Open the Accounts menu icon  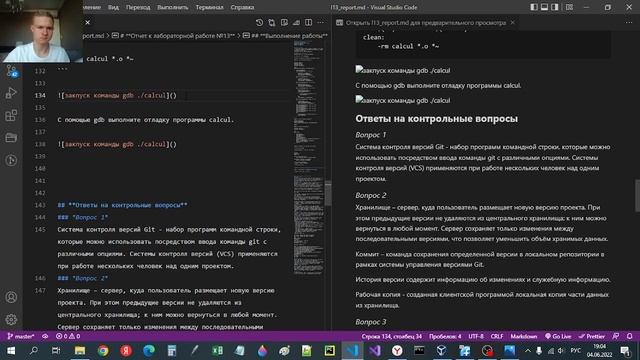click(11, 297)
